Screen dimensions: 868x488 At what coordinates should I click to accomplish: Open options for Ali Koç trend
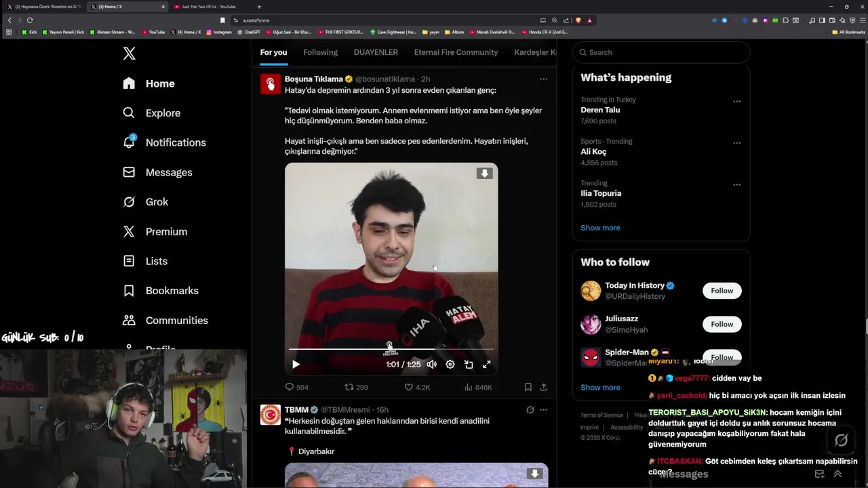click(x=736, y=143)
